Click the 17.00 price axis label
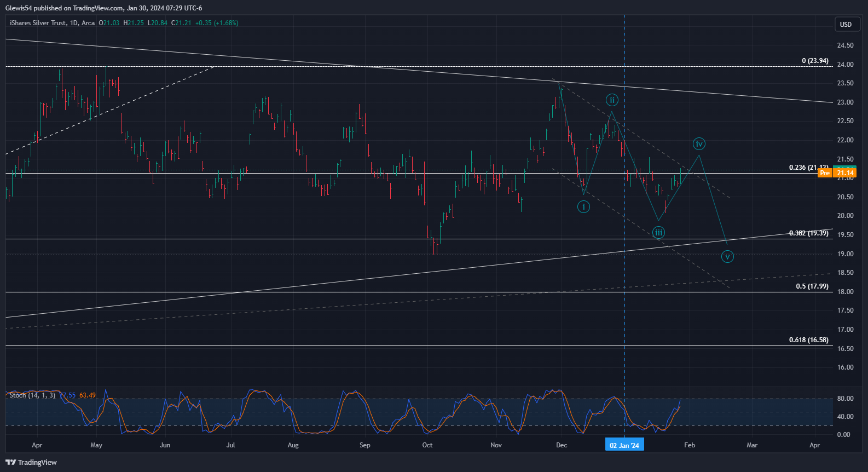The height and width of the screenshot is (472, 868). (x=845, y=330)
